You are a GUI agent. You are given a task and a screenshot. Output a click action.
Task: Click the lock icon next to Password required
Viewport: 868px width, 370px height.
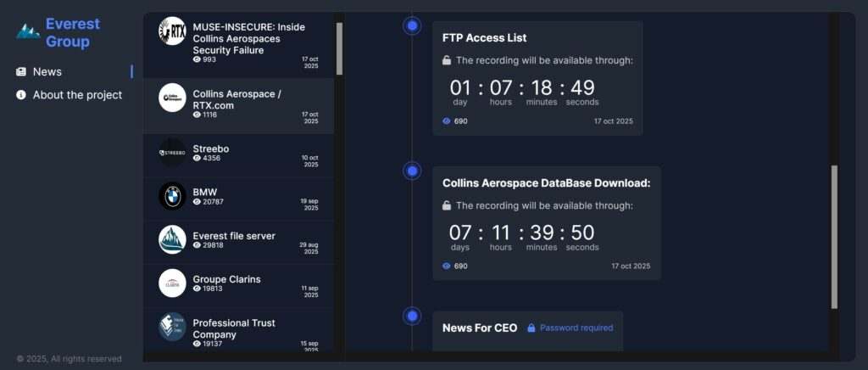tap(531, 328)
